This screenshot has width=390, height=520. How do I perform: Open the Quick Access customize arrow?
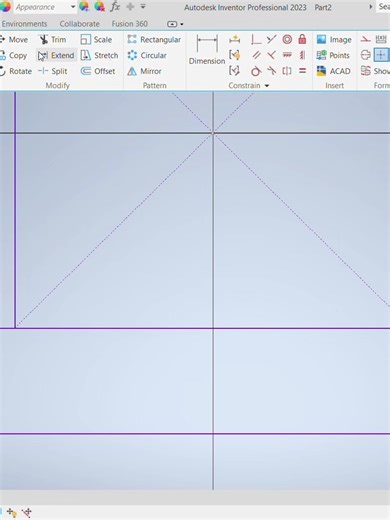(x=143, y=6)
